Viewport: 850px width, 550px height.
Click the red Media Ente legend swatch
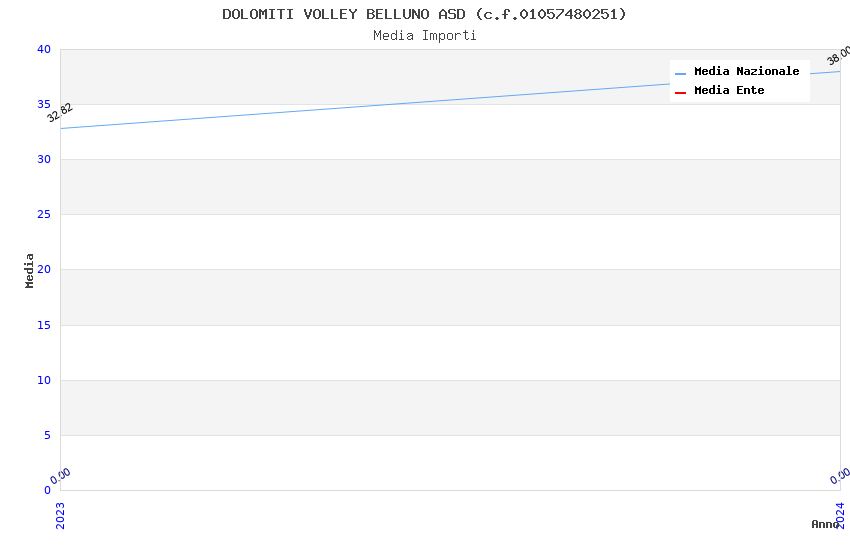(x=680, y=92)
